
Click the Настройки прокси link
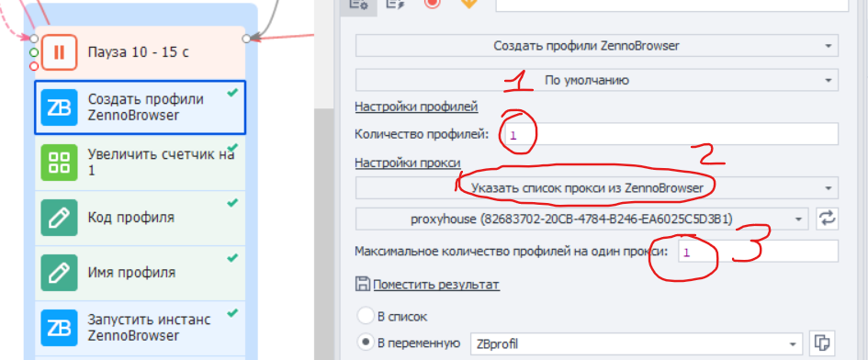click(x=408, y=163)
